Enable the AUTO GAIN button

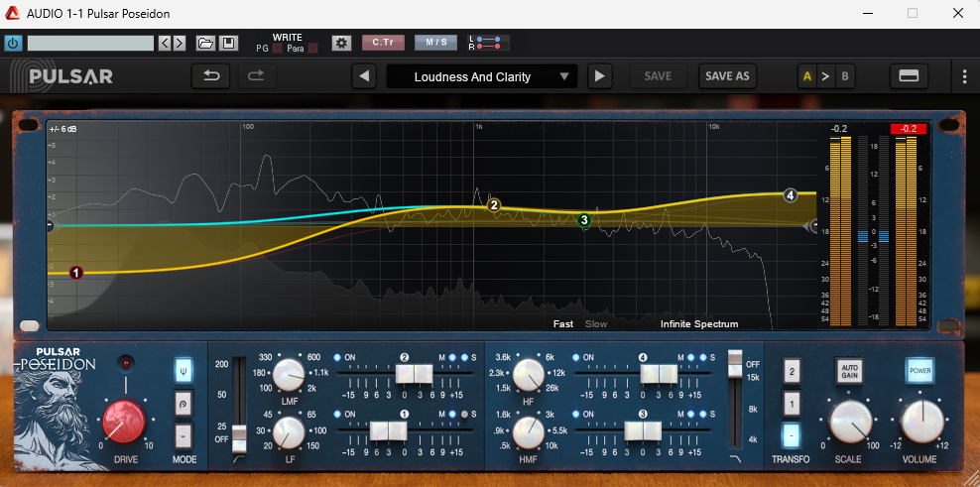point(849,371)
